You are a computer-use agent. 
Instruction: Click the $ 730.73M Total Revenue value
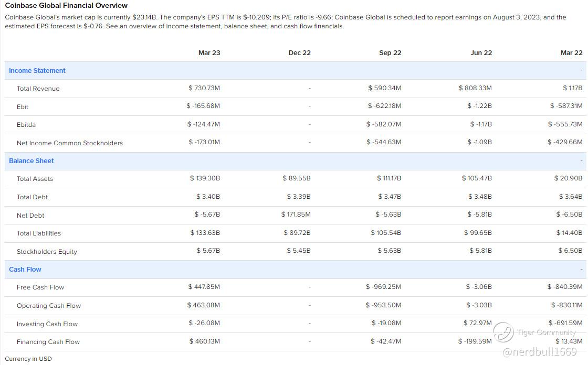point(204,88)
